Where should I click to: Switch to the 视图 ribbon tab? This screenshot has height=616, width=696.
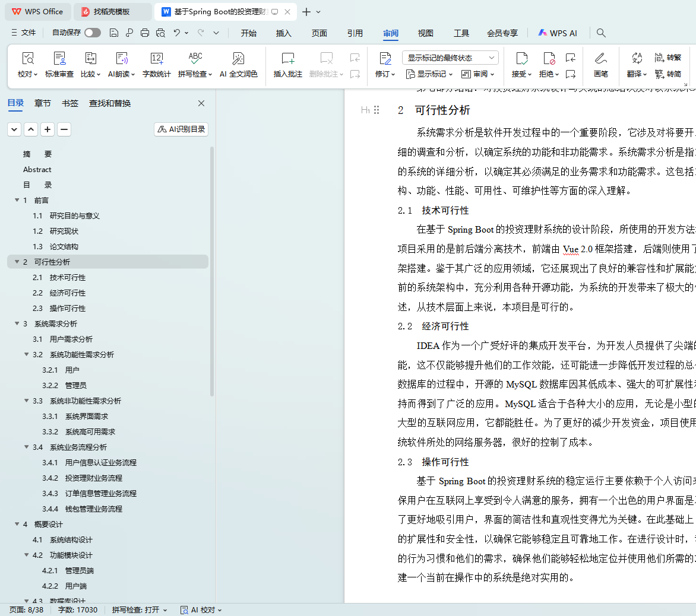click(426, 33)
